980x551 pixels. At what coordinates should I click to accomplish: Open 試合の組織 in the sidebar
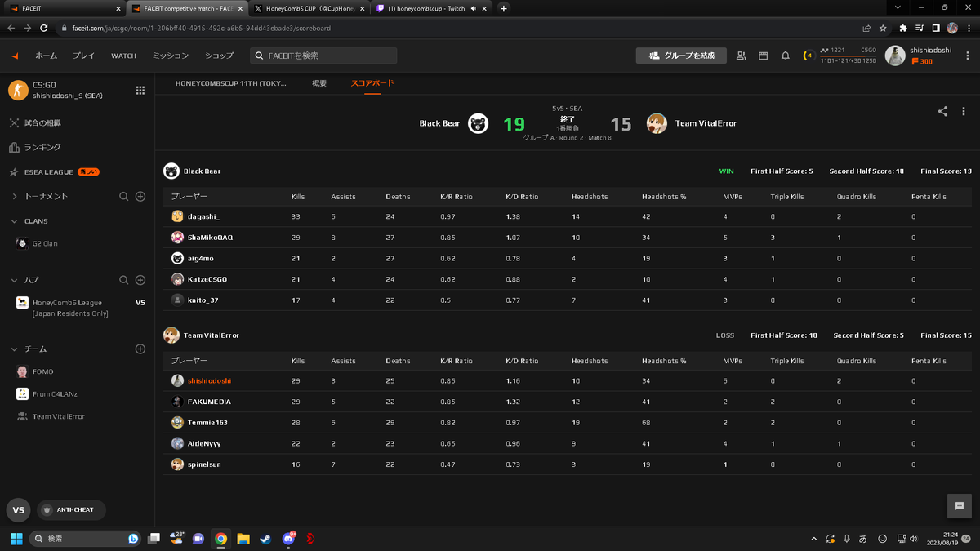(42, 123)
